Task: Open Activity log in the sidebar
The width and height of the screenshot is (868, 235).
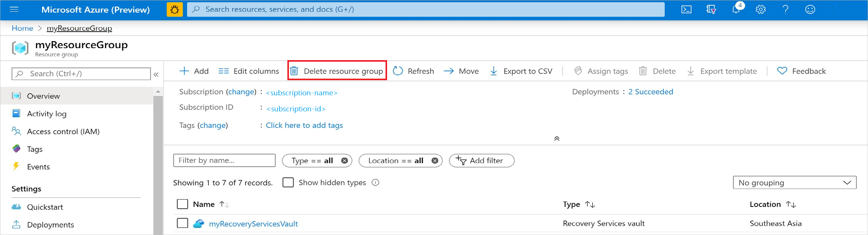Action: coord(47,114)
